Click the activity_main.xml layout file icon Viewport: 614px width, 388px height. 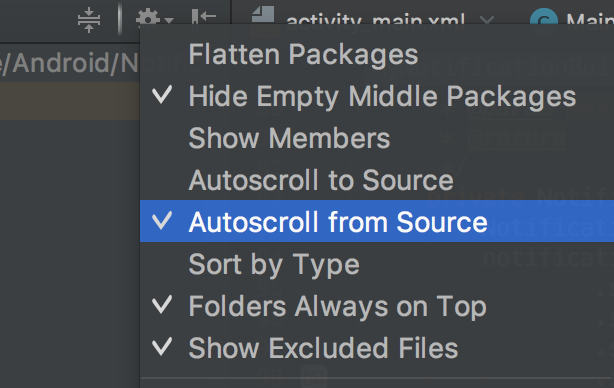263,15
